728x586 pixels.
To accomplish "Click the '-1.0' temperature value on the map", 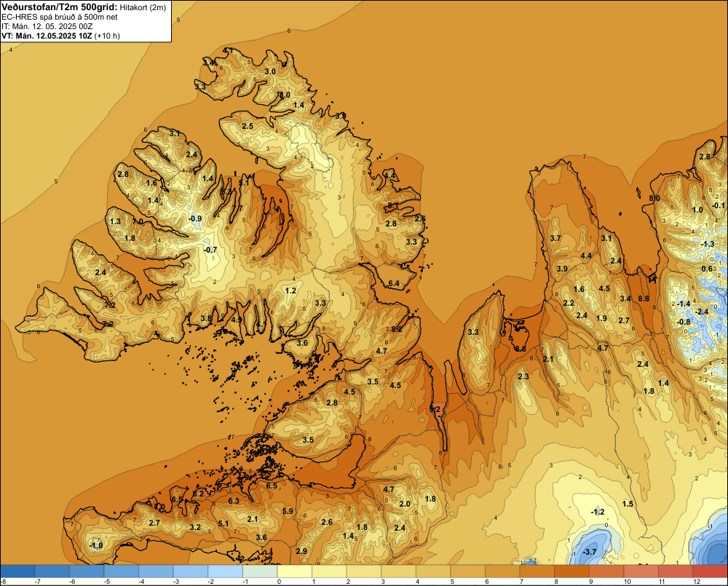I will click(x=96, y=546).
